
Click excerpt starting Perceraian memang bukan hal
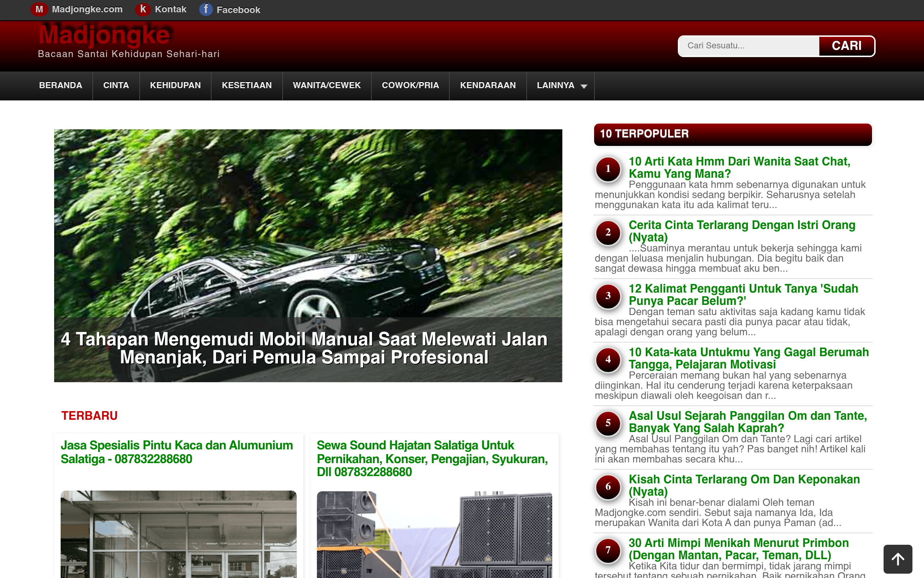[724, 385]
